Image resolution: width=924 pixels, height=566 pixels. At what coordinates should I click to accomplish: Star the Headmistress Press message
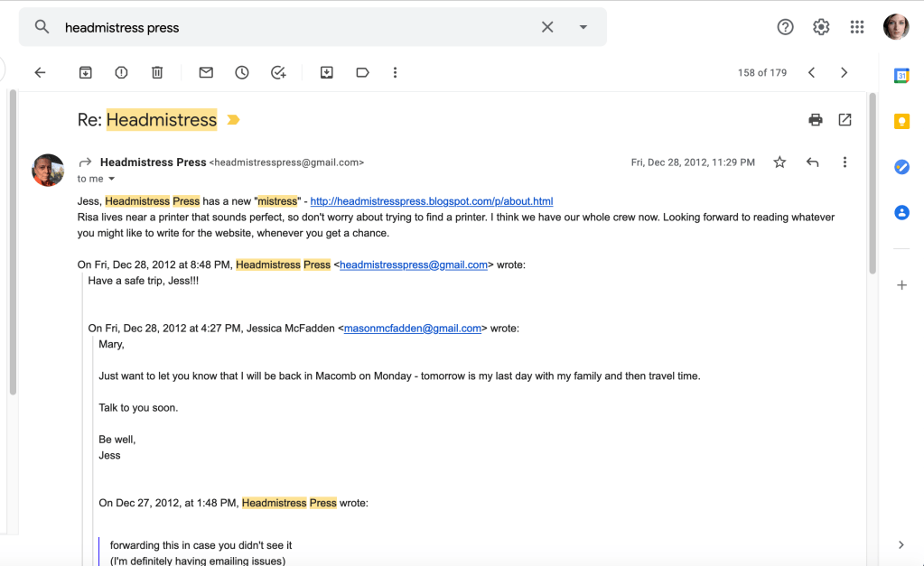(x=779, y=162)
